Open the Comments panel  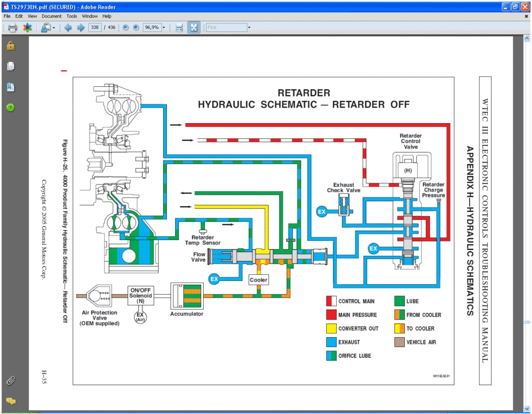pyautogui.click(x=10, y=401)
